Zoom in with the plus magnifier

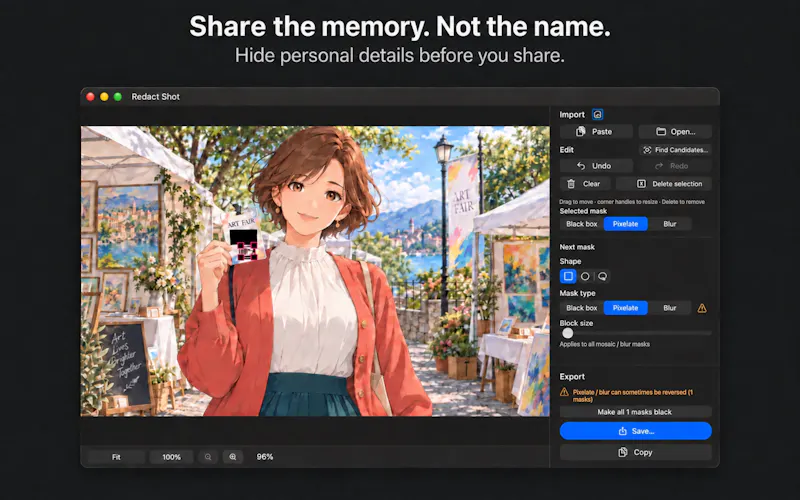coord(233,457)
